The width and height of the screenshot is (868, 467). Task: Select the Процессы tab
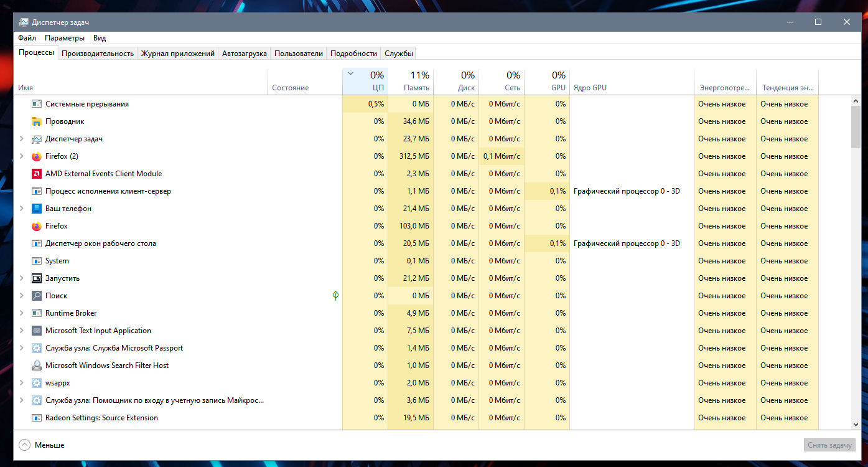pyautogui.click(x=37, y=52)
